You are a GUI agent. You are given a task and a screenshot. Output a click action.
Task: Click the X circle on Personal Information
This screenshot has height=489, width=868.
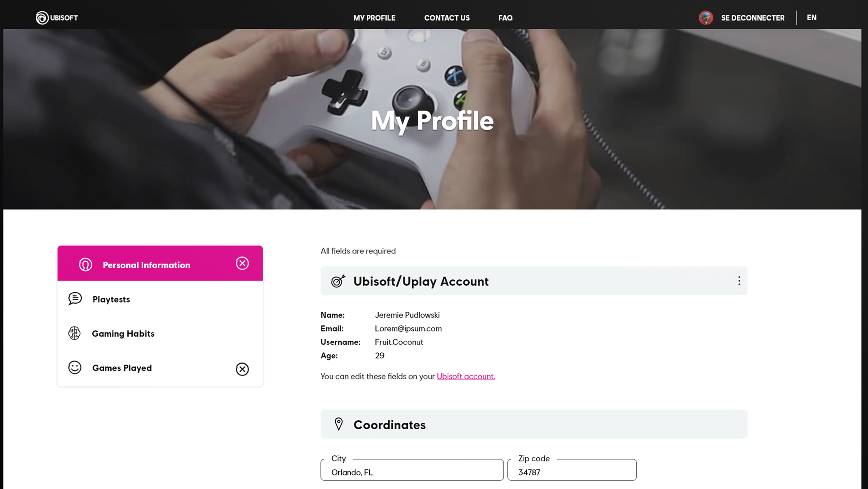tap(242, 263)
